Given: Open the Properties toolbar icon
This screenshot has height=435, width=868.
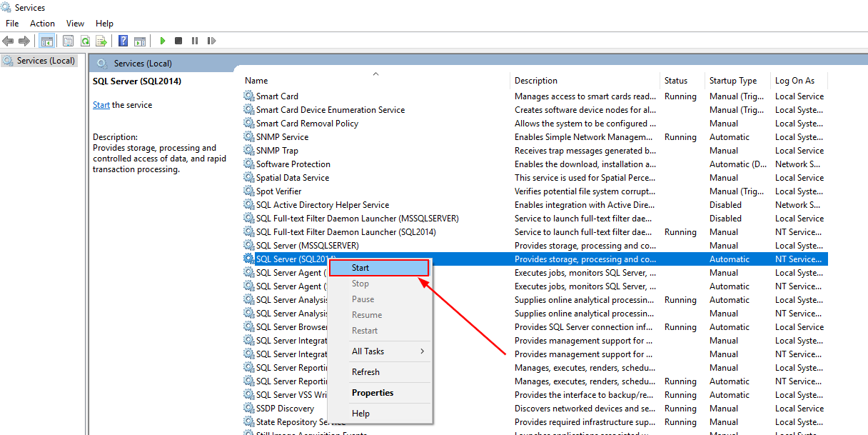Looking at the screenshot, I should click(69, 41).
